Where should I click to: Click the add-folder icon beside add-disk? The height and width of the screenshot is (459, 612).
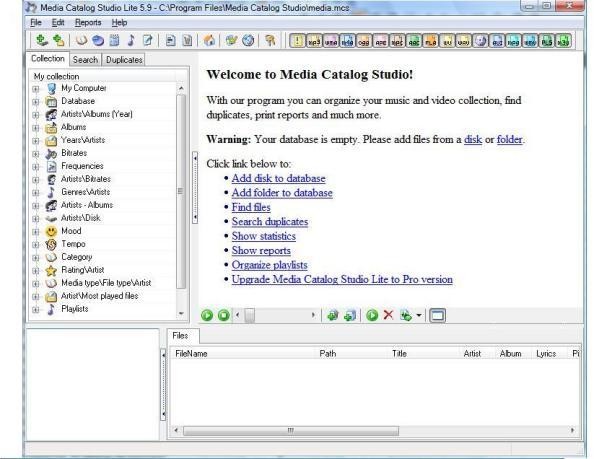tap(58, 40)
